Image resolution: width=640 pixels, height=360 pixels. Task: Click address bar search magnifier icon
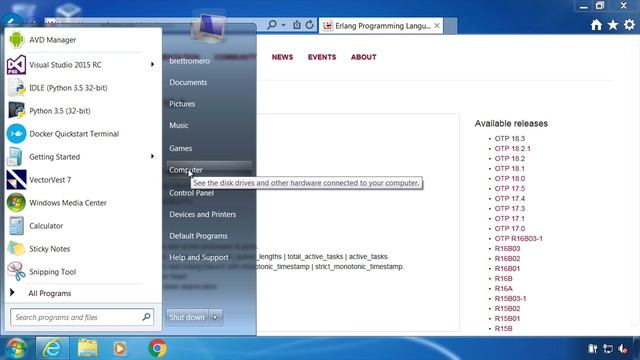(271, 25)
